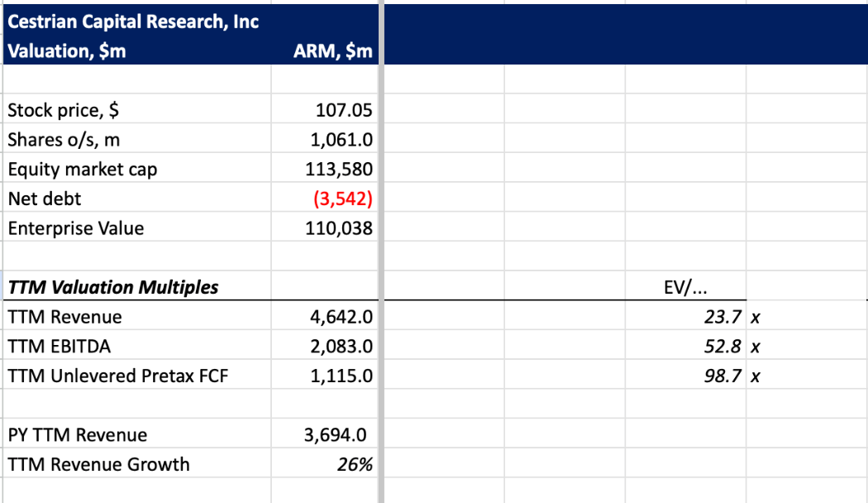Image resolution: width=868 pixels, height=503 pixels.
Task: Select the TTM Revenue Growth 26% cell
Action: [354, 464]
